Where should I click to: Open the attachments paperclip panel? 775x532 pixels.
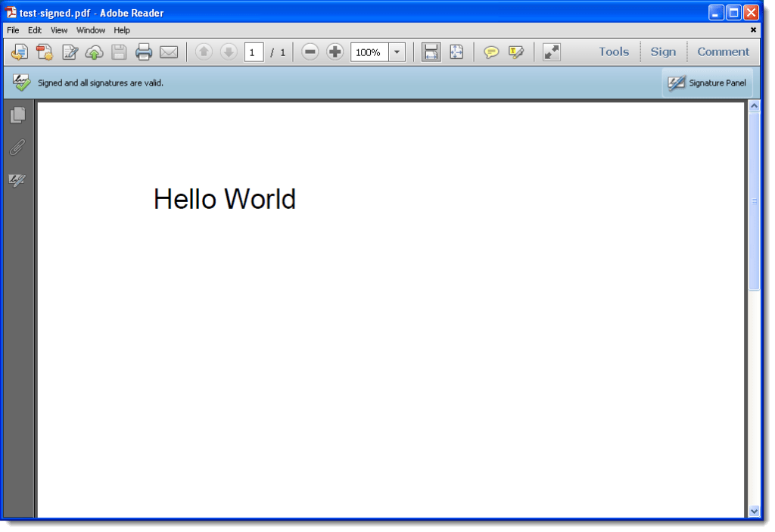click(17, 148)
